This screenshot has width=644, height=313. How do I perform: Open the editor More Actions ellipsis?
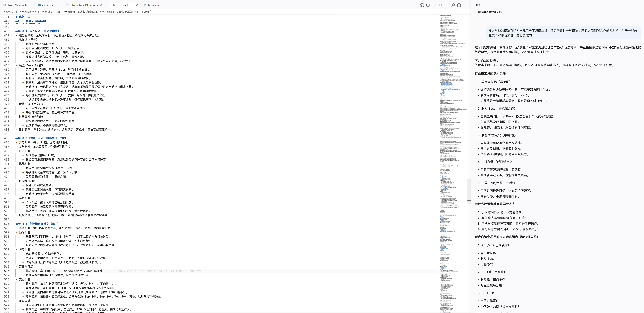pos(465,5)
